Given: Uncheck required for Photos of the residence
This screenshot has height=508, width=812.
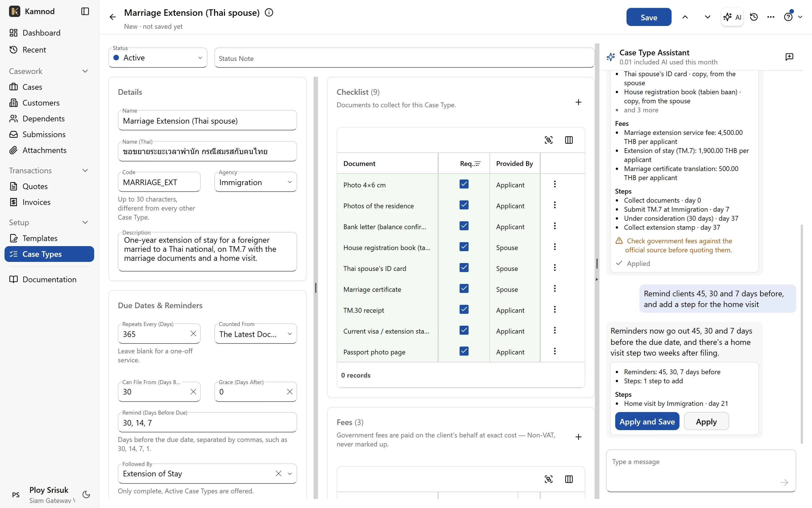Looking at the screenshot, I should [x=464, y=205].
